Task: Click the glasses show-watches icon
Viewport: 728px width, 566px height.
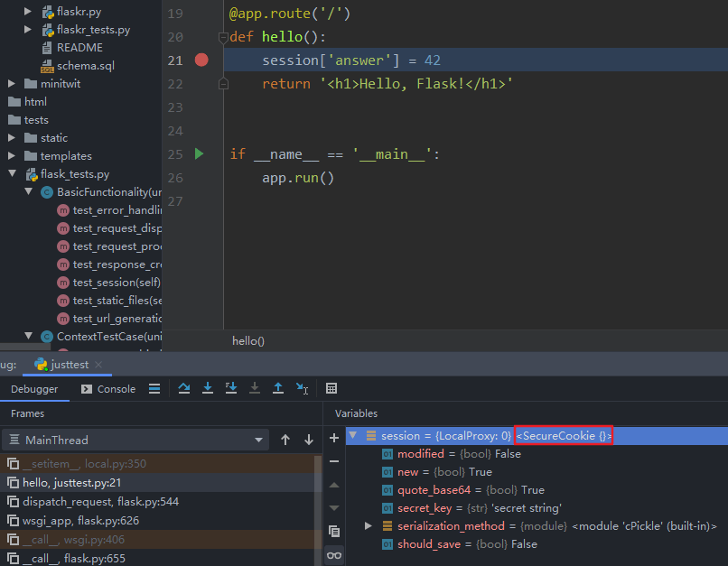Action: point(334,555)
